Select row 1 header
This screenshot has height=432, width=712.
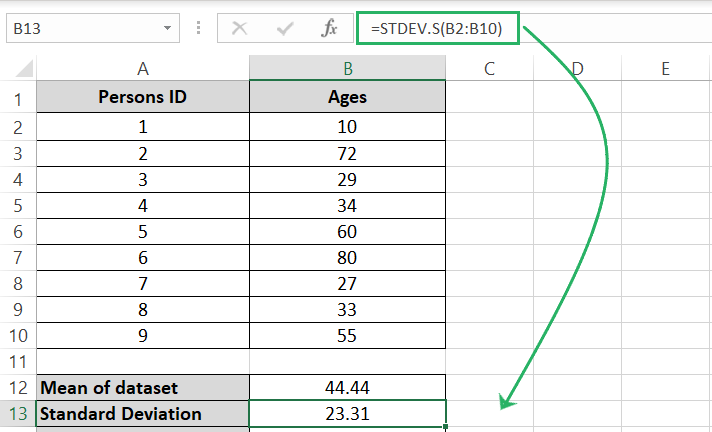18,98
